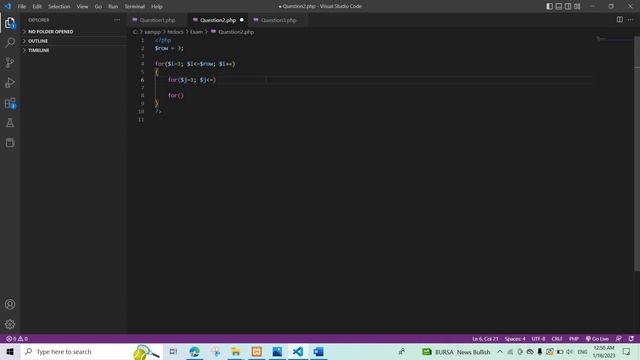640x360 pixels.
Task: Open Task View on the taskbar
Action: [173, 351]
